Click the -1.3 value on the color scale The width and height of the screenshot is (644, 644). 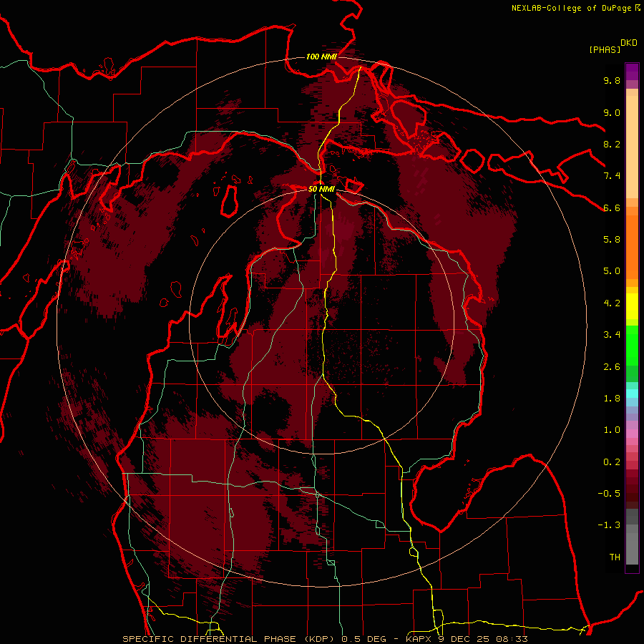coord(609,525)
